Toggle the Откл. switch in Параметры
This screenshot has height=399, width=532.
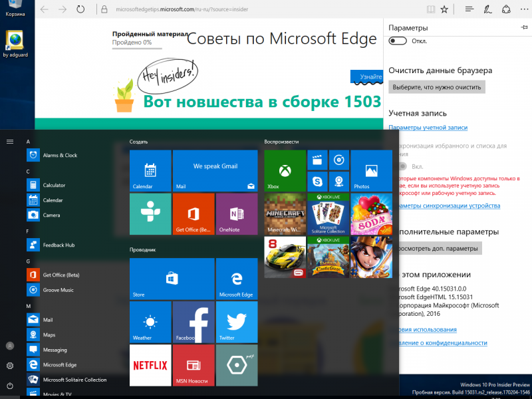click(x=397, y=41)
